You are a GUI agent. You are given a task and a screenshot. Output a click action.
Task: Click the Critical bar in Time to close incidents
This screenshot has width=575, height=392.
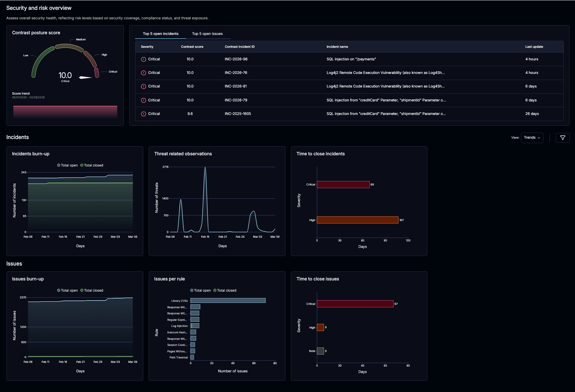click(x=343, y=184)
